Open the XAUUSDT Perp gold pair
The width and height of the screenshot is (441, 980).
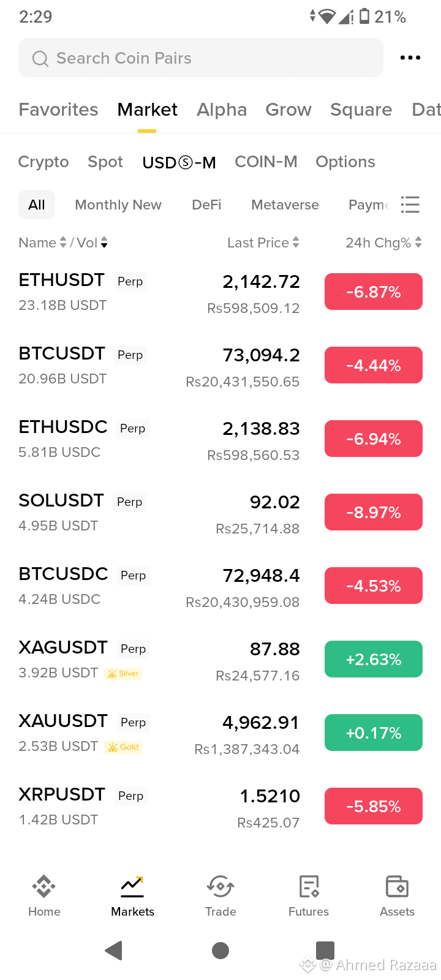(x=221, y=733)
